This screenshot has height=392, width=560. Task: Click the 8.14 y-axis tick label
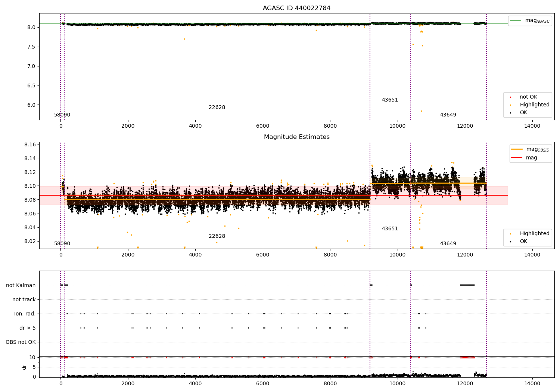30,159
